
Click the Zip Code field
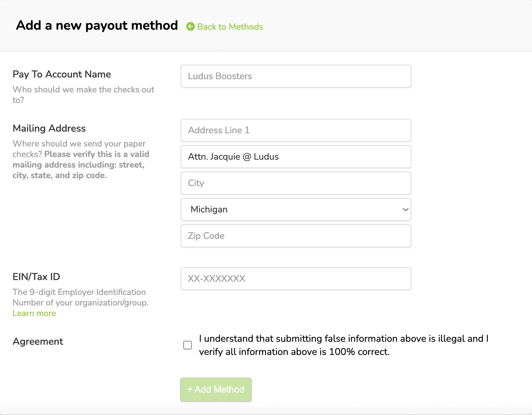pyautogui.click(x=296, y=236)
